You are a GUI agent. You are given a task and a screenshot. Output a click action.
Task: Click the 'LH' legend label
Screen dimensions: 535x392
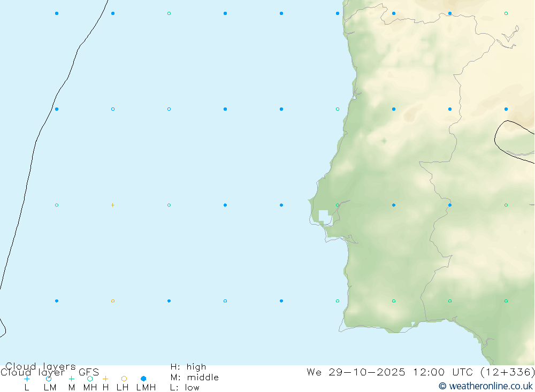point(123,388)
